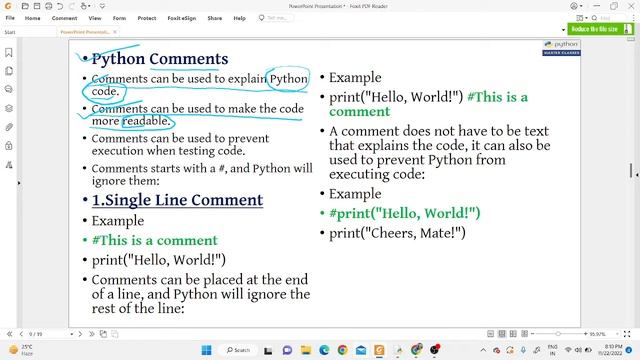This screenshot has height=360, width=640.
Task: Open the View ribbon tab
Action: pyautogui.click(x=95, y=18)
